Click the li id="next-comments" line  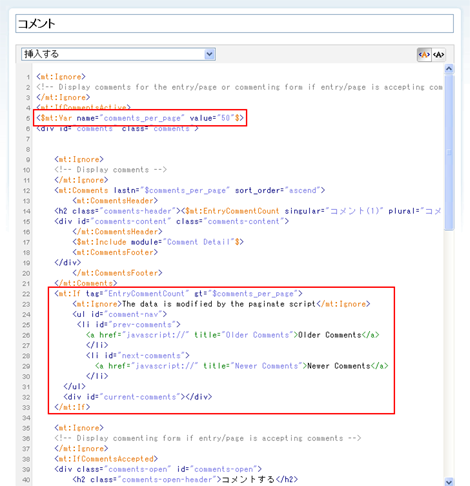pos(138,356)
